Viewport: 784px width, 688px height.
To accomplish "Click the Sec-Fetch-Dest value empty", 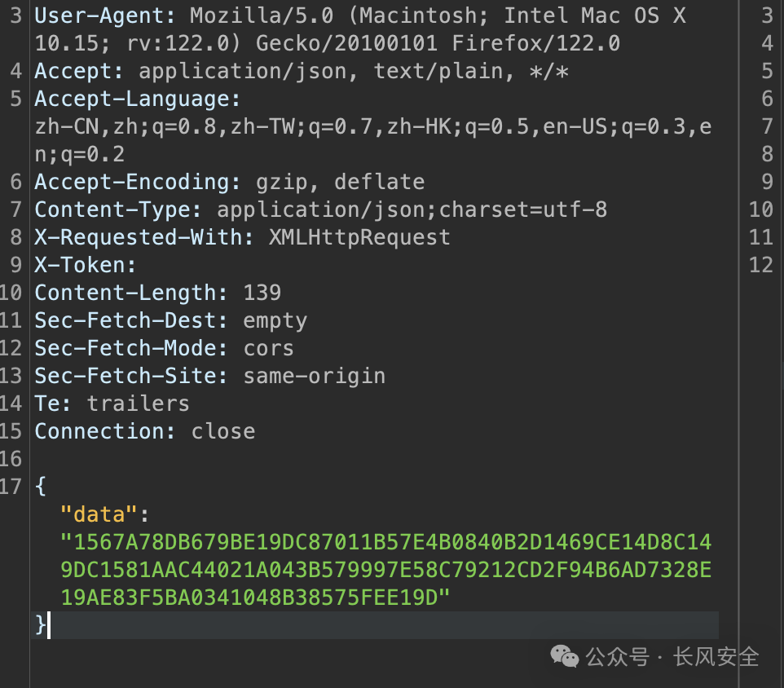I will click(275, 321).
